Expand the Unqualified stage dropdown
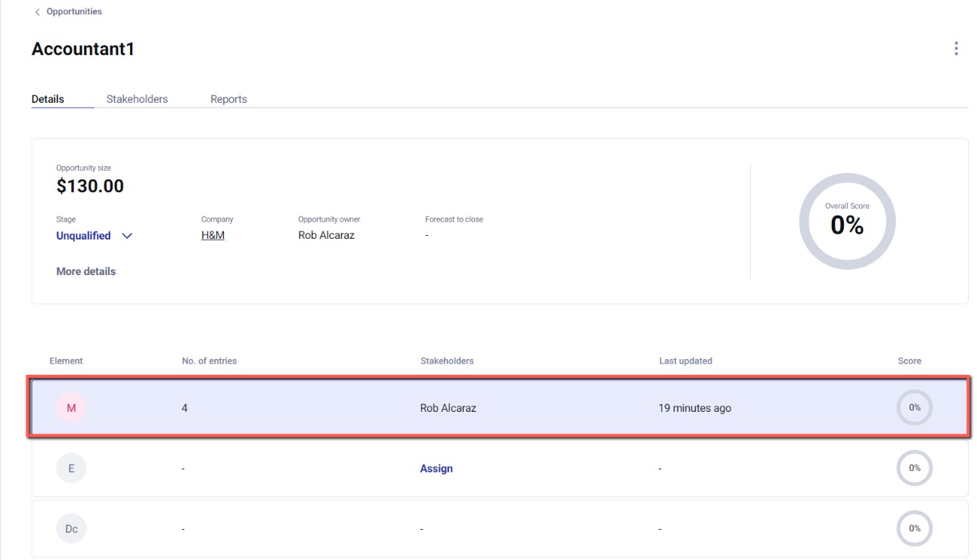 126,236
